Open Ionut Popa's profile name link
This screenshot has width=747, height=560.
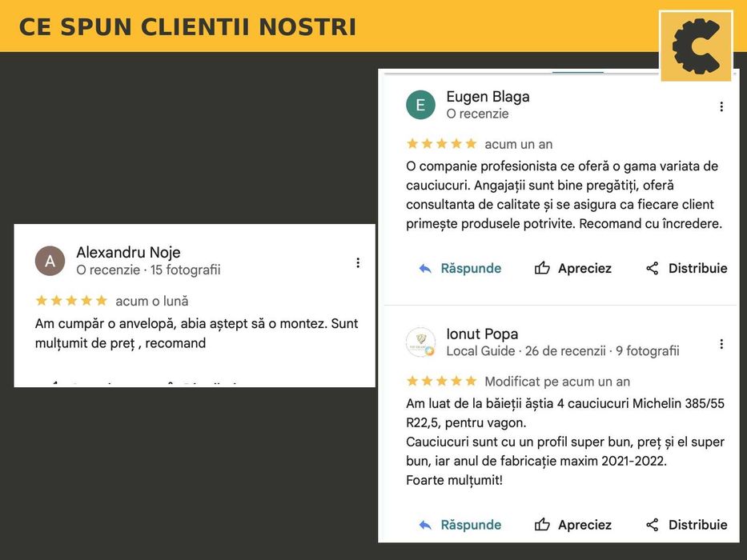click(482, 334)
